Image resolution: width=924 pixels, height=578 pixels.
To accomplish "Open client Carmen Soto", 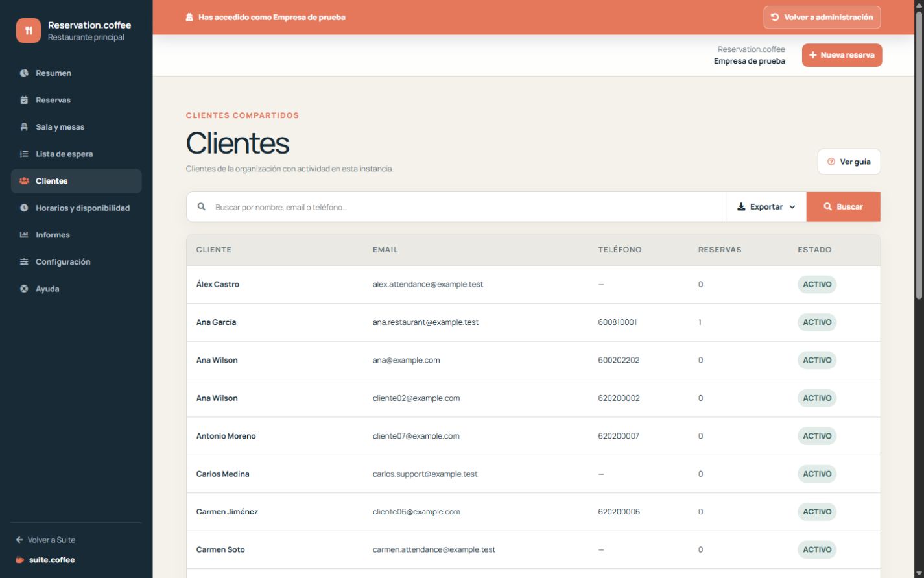I will click(x=220, y=549).
